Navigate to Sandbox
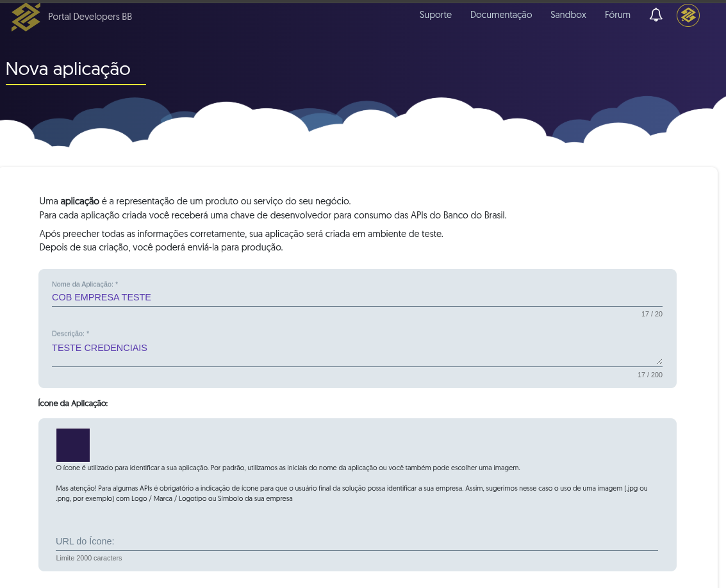Viewport: 726px width, 588px height. [568, 15]
